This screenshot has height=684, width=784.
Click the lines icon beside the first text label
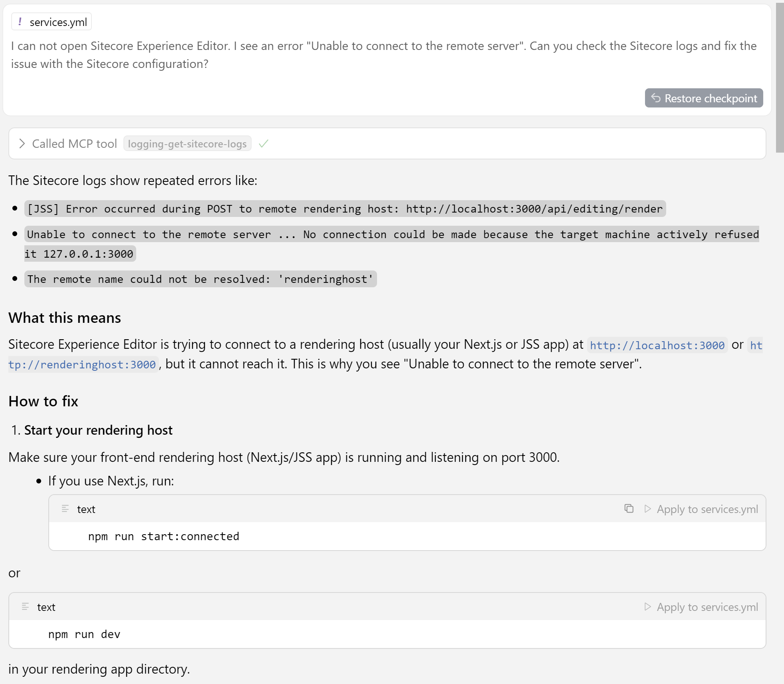(x=65, y=509)
